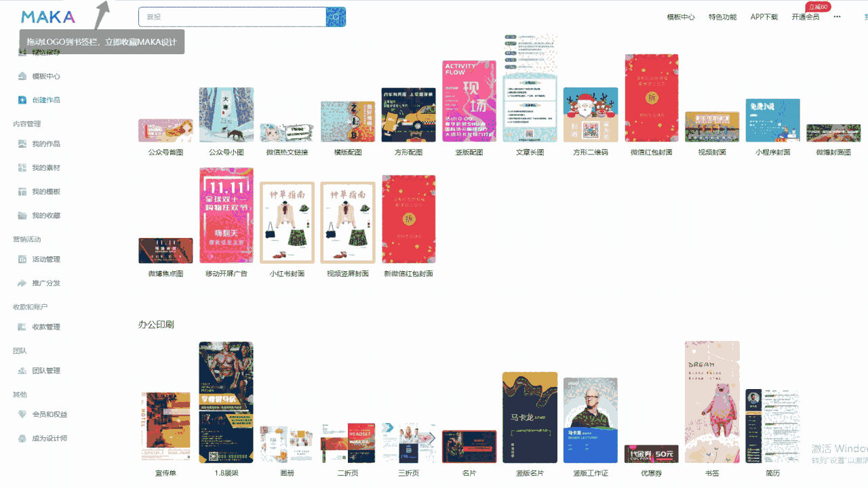
Task: Open 活动管理 in the sidebar
Action: click(46, 259)
